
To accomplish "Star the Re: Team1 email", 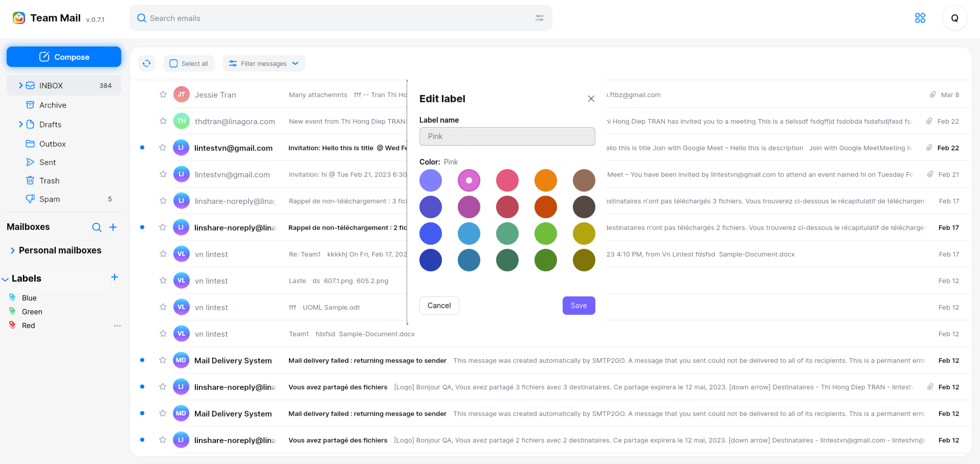I will 163,254.
